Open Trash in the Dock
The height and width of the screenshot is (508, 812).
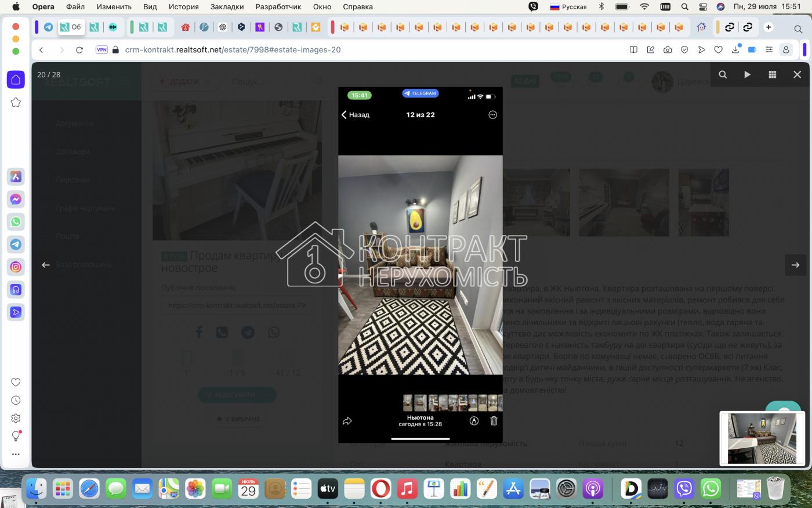click(x=775, y=489)
